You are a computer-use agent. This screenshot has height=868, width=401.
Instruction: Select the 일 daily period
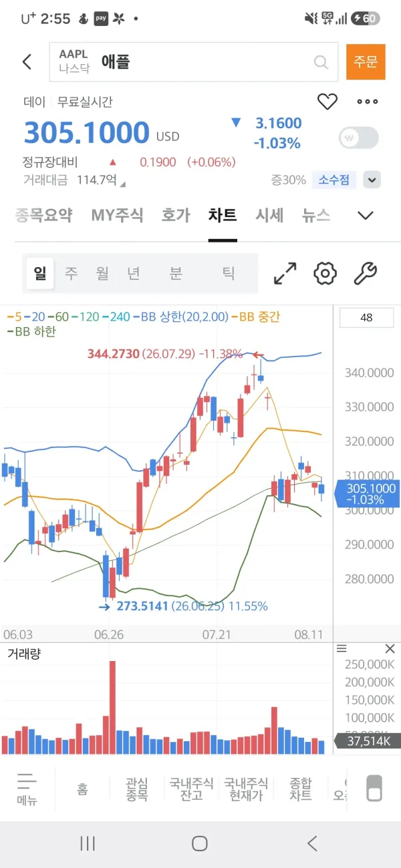click(40, 273)
